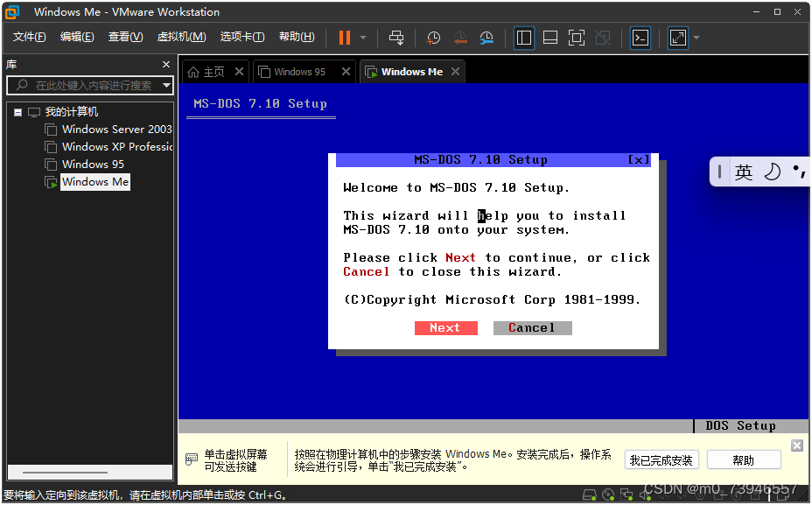Viewport: 812px width, 505px height.
Task: Open the power options dropdown beside pause
Action: (x=363, y=38)
